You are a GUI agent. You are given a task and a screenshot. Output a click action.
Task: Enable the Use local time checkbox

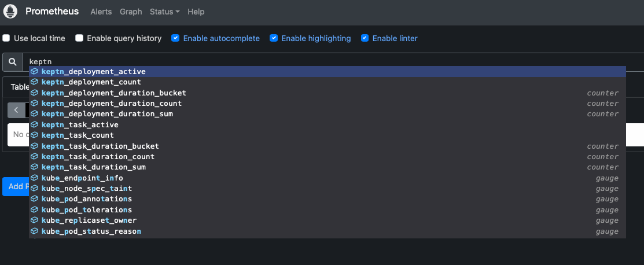pyautogui.click(x=6, y=38)
